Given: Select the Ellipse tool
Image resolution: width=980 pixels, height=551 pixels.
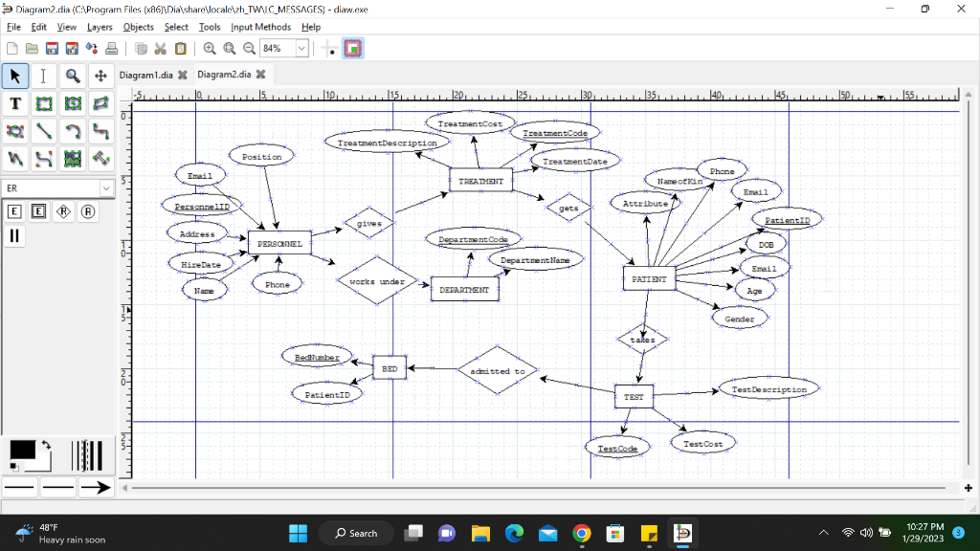Looking at the screenshot, I should (x=72, y=103).
